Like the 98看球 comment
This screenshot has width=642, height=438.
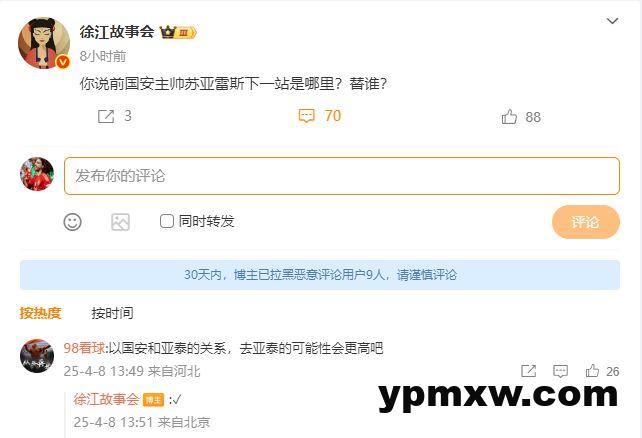(x=592, y=371)
